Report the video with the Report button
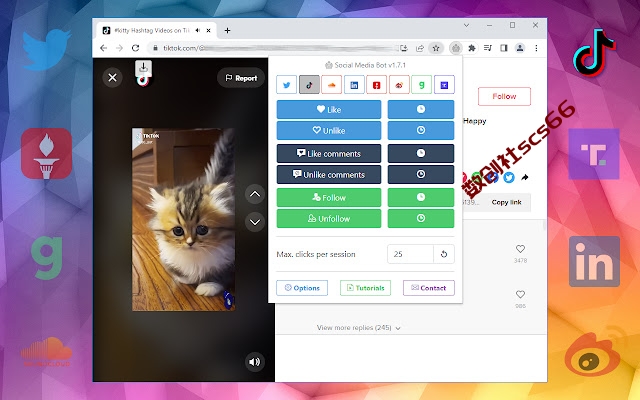Image resolution: width=640 pixels, height=400 pixels. (241, 78)
